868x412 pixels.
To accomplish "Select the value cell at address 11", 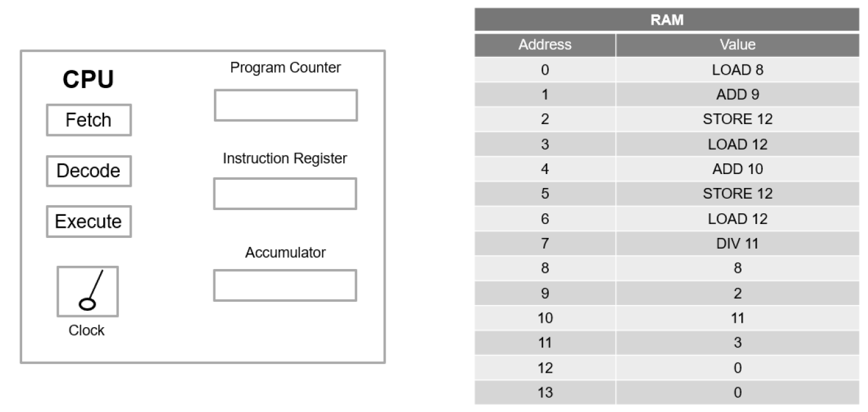I will pos(738,343).
